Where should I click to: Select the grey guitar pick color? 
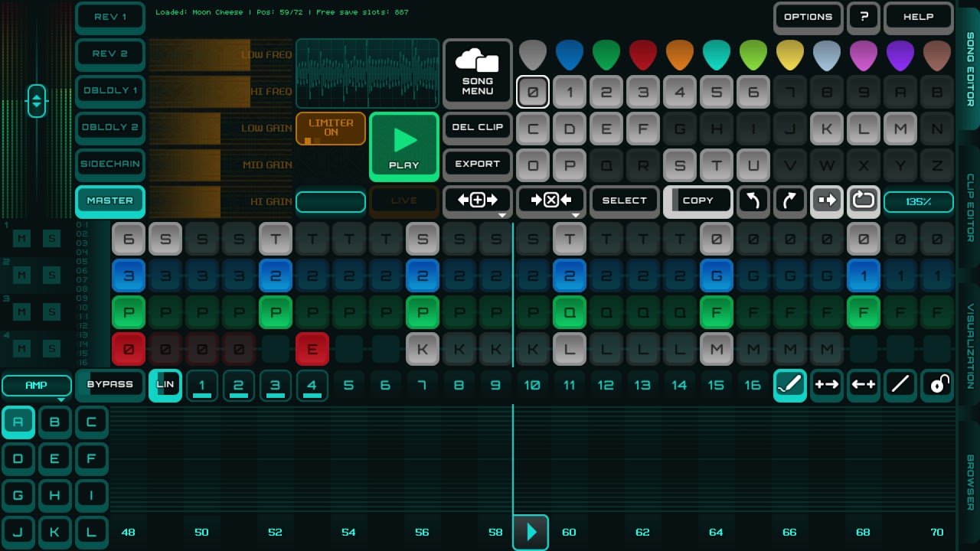point(533,56)
